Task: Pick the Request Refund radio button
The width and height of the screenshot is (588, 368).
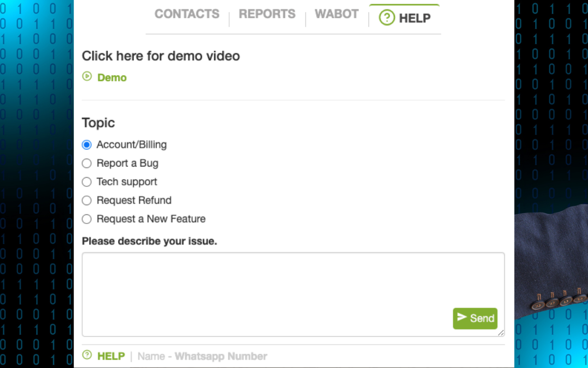Action: coord(87,201)
